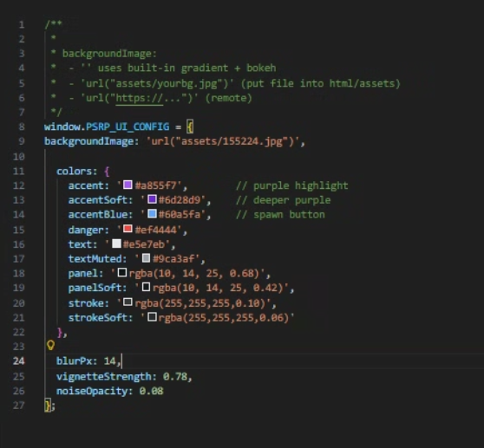Click line number 24 in the gutter

[18, 360]
